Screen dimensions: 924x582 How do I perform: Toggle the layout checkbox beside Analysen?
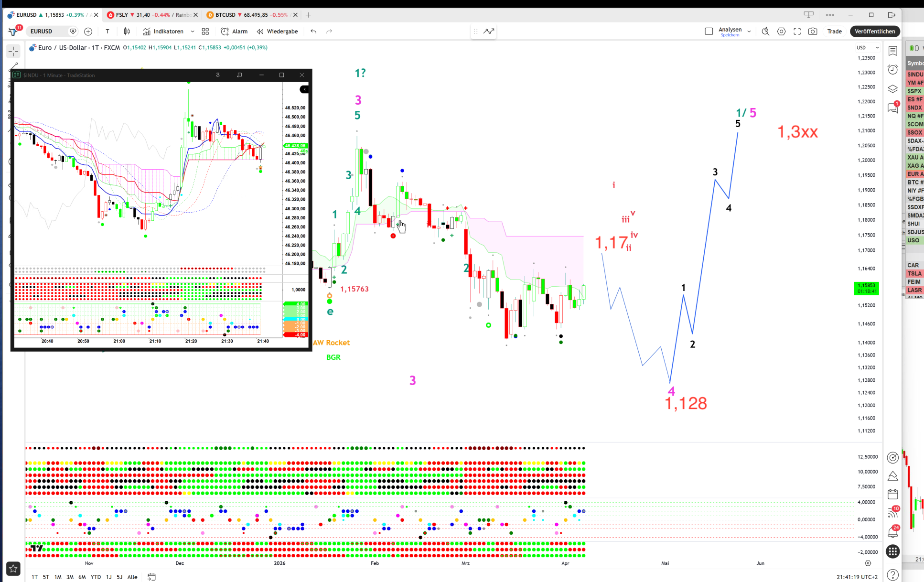click(x=709, y=32)
